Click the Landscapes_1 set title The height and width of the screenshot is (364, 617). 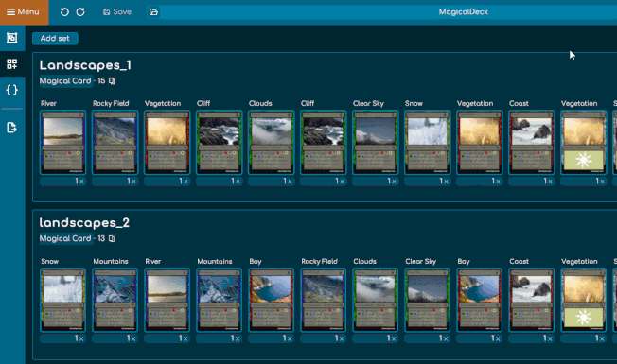[x=85, y=65]
